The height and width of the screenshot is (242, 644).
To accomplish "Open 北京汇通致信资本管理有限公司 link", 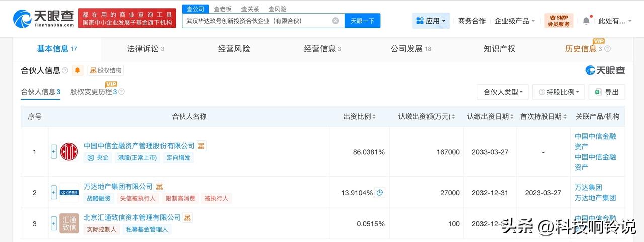I will click(x=132, y=218).
